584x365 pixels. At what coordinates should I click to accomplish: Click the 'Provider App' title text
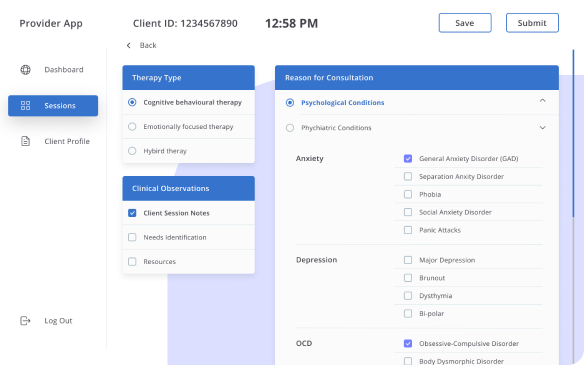click(51, 23)
